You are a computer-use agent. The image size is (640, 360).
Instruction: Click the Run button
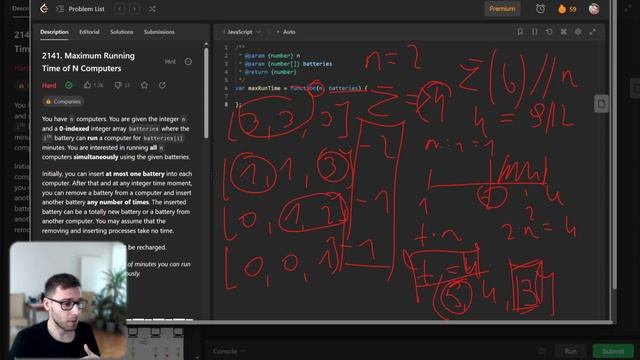coord(571,351)
